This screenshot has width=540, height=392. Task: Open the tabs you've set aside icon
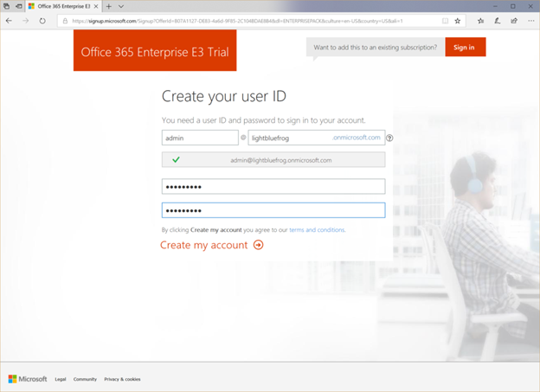6,6
